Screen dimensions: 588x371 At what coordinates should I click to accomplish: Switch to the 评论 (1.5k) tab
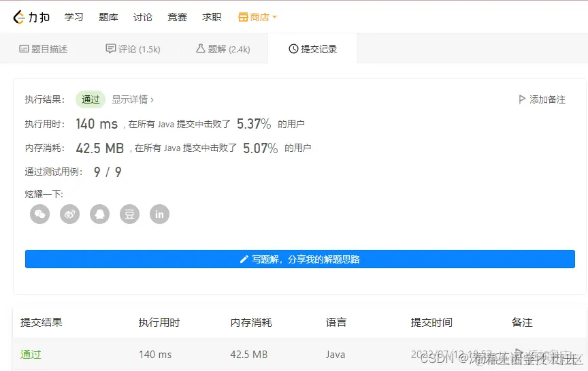click(x=133, y=49)
